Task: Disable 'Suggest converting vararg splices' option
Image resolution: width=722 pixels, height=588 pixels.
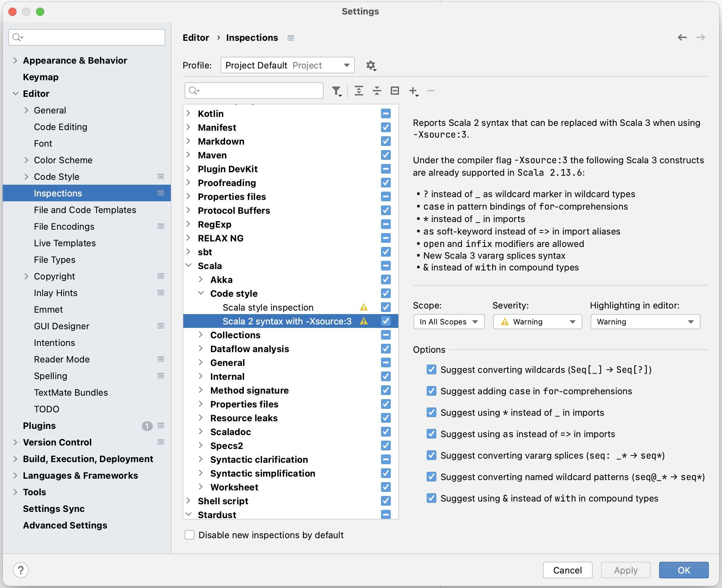Action: [x=431, y=456]
